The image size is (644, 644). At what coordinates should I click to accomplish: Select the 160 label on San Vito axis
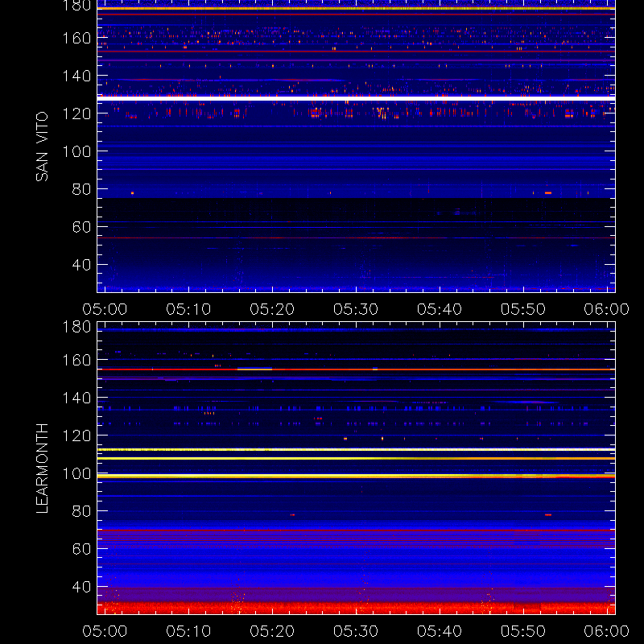click(x=76, y=38)
